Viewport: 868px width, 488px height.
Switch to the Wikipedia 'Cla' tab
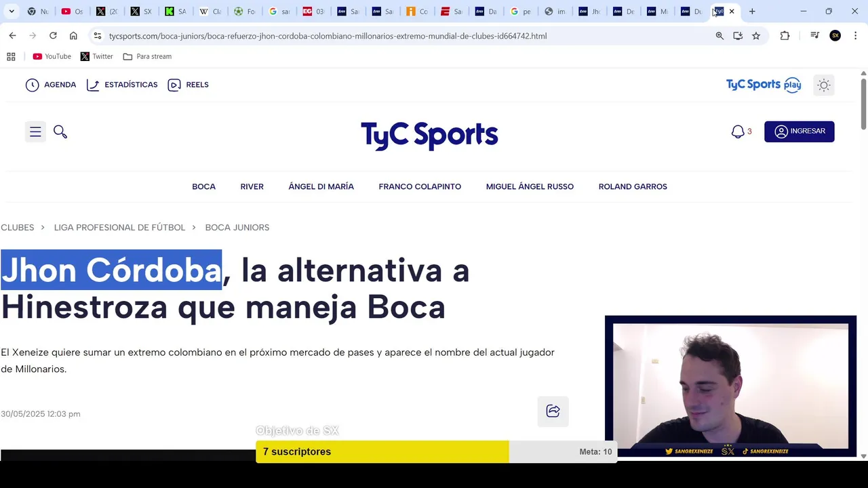coord(210,12)
